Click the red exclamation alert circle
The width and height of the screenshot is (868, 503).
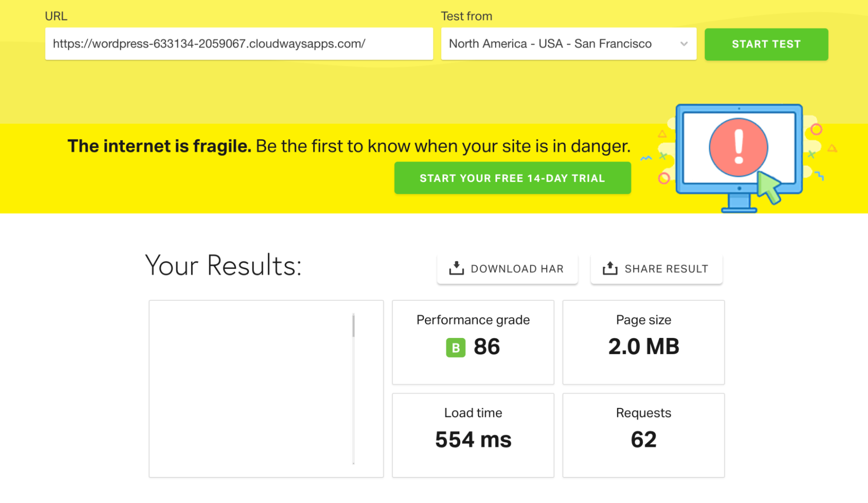[x=738, y=148]
